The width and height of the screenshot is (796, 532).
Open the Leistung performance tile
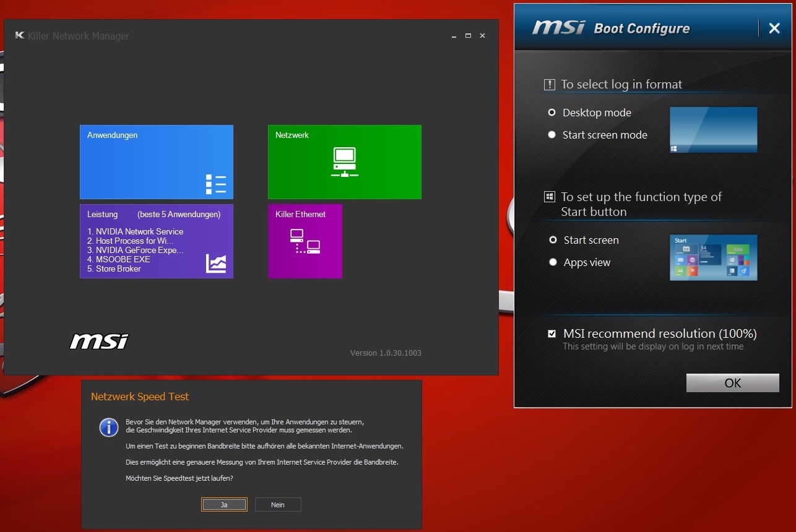(157, 241)
